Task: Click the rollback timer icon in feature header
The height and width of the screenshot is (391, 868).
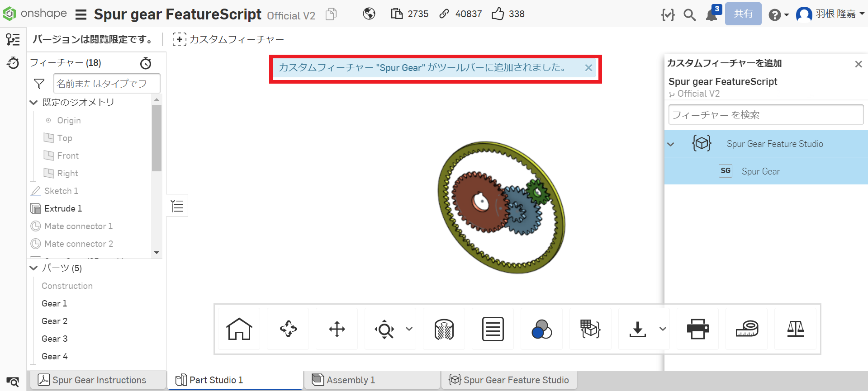Action: (146, 63)
